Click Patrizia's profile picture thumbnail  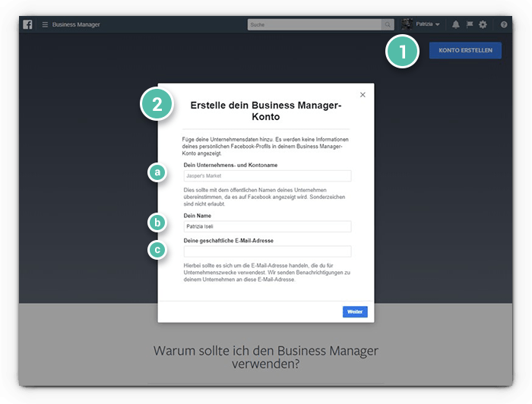pyautogui.click(x=407, y=24)
